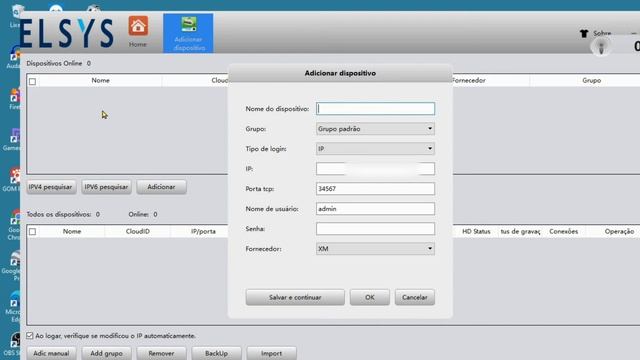Click the Add grupo button

[106, 353]
